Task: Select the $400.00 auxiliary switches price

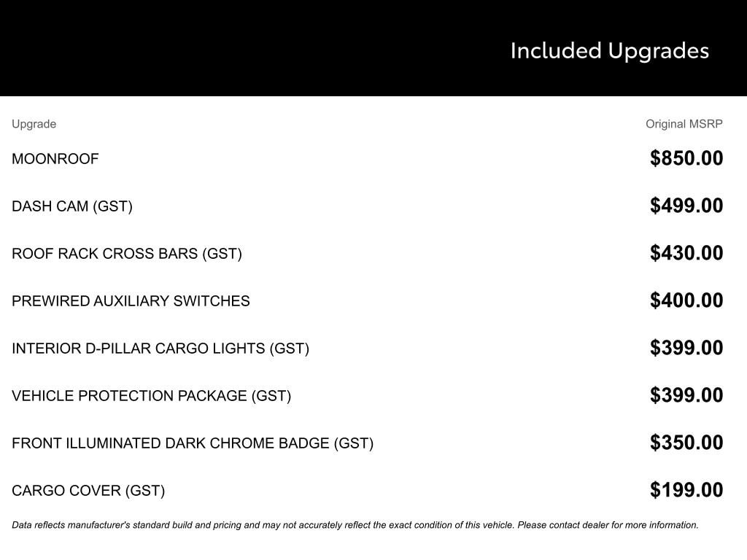Action: pos(686,300)
